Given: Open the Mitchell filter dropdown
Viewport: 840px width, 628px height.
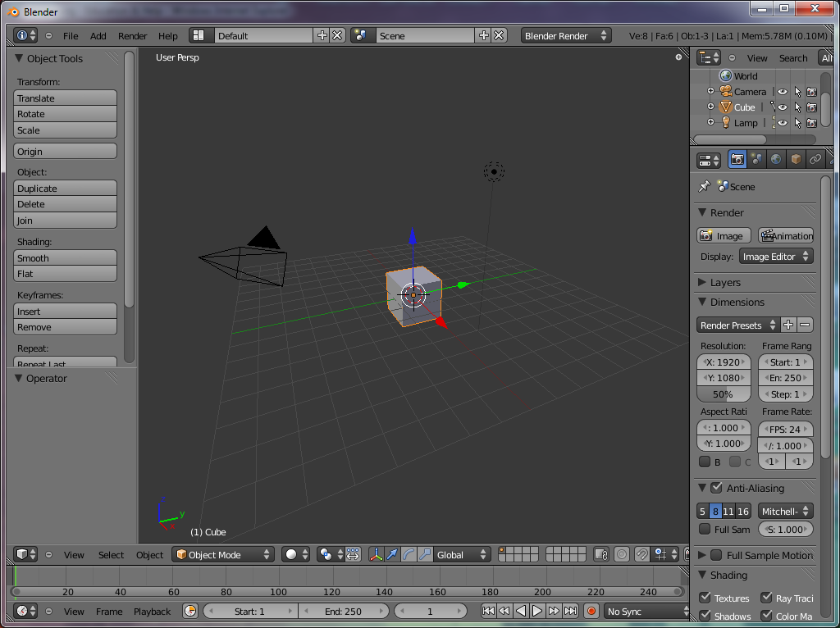Looking at the screenshot, I should click(786, 512).
